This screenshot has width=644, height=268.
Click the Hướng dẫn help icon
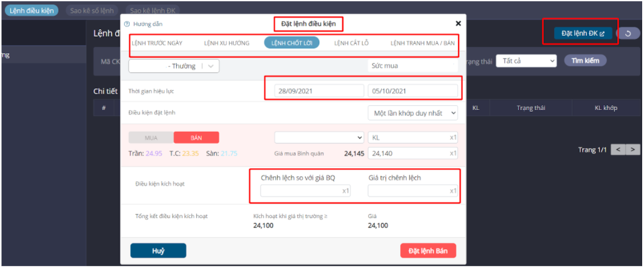[127, 24]
